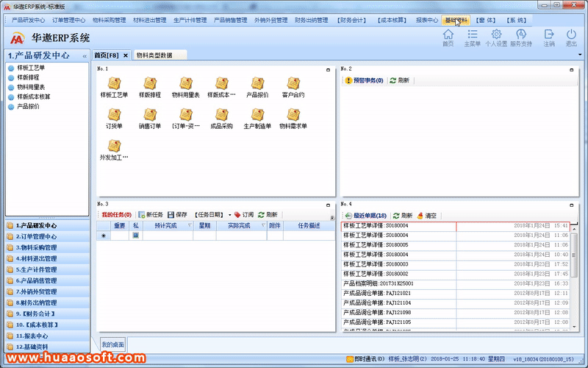Select 物料用量表 in left sidebar
Viewport: 588px width, 368px height.
pyautogui.click(x=31, y=87)
